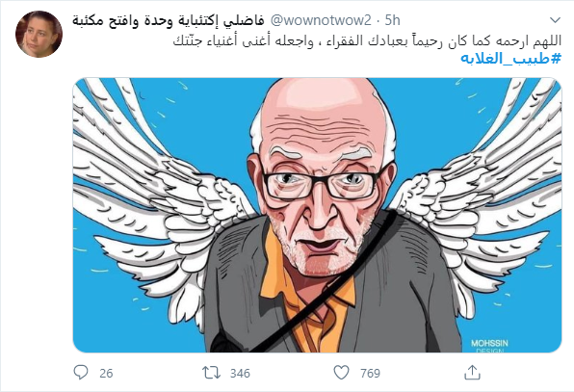Click the like count 769
This screenshot has height=392, width=574.
pos(370,374)
